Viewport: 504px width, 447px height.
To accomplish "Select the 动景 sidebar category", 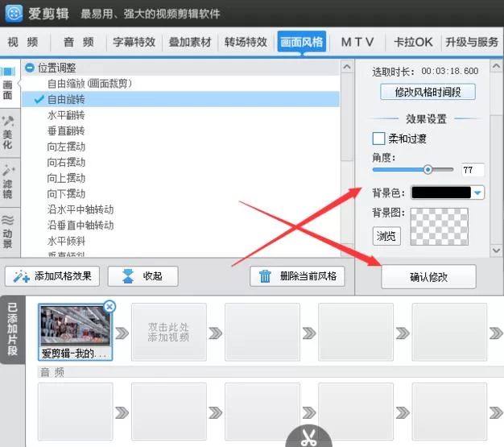I will pos(8,231).
